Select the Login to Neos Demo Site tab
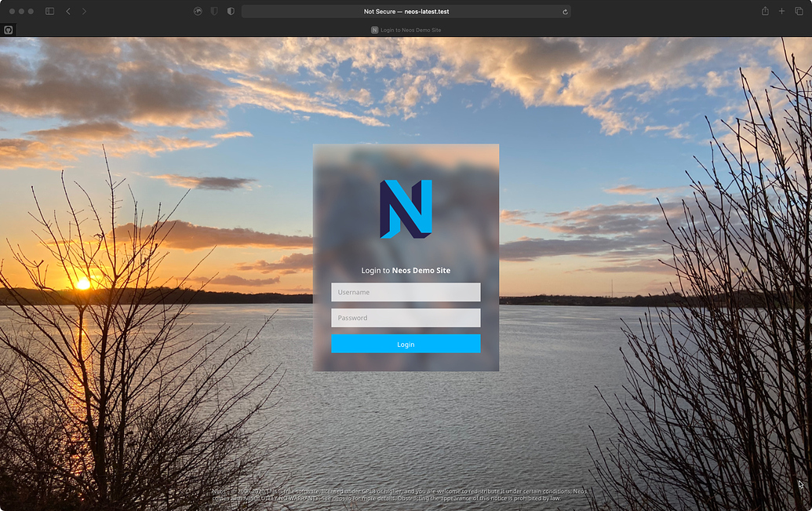 click(406, 30)
